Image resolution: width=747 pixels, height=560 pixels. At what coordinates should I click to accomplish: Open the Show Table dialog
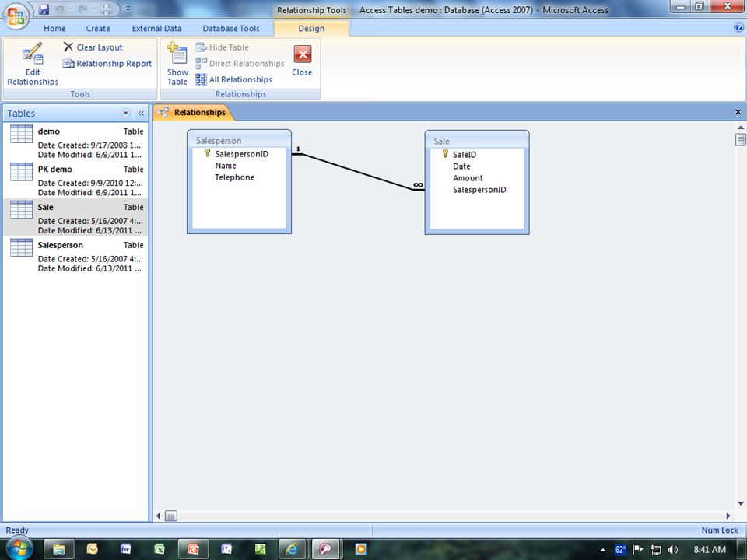[177, 64]
